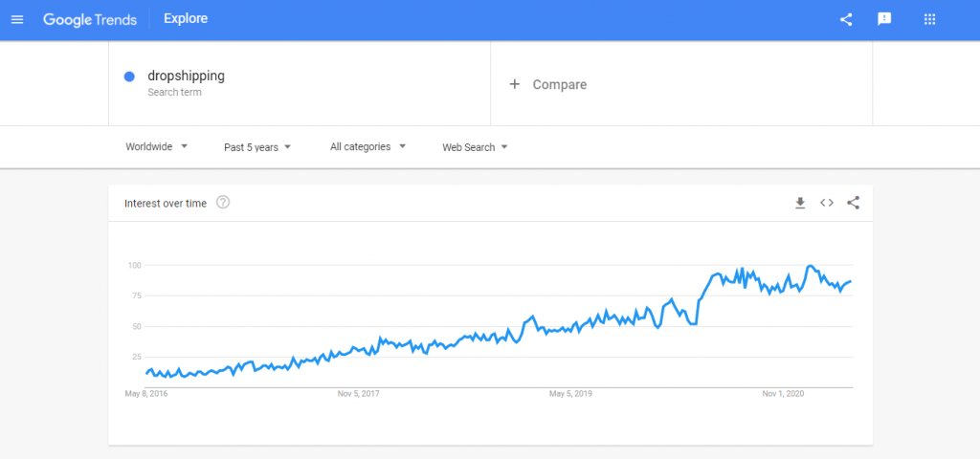Viewport: 980px width, 459px height.
Task: Download the Interest over time CSV
Action: (x=800, y=203)
